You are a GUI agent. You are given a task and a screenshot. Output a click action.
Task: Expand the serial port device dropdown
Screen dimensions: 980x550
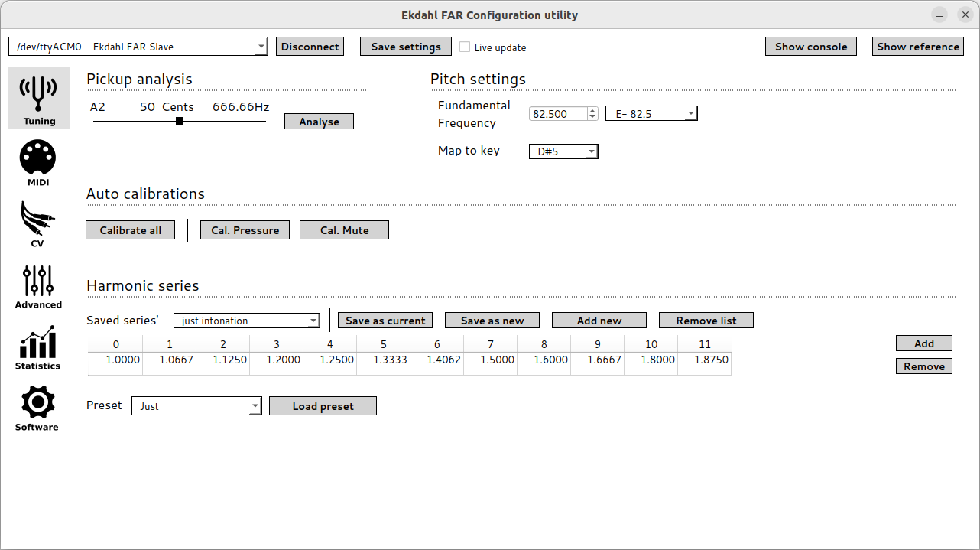[138, 47]
